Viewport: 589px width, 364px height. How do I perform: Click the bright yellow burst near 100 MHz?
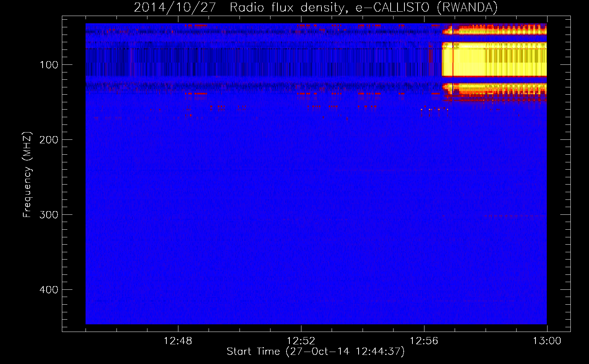494,59
